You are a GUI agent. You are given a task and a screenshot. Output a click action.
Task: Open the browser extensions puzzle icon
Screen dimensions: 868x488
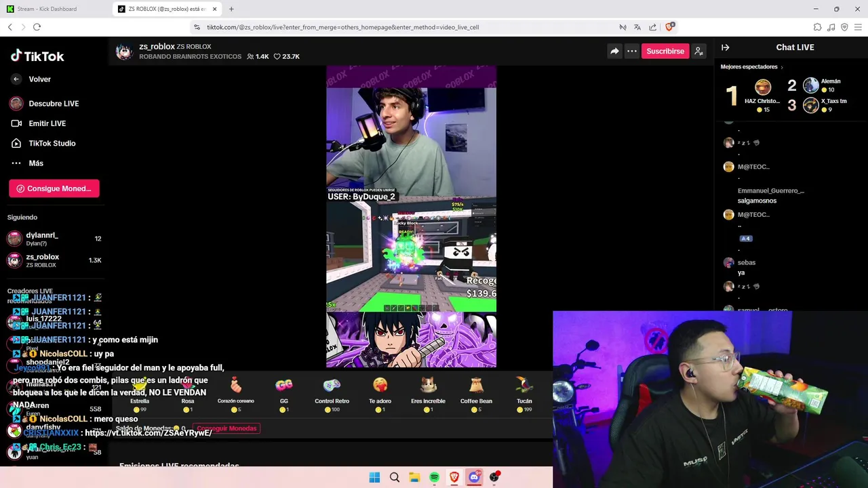point(817,27)
